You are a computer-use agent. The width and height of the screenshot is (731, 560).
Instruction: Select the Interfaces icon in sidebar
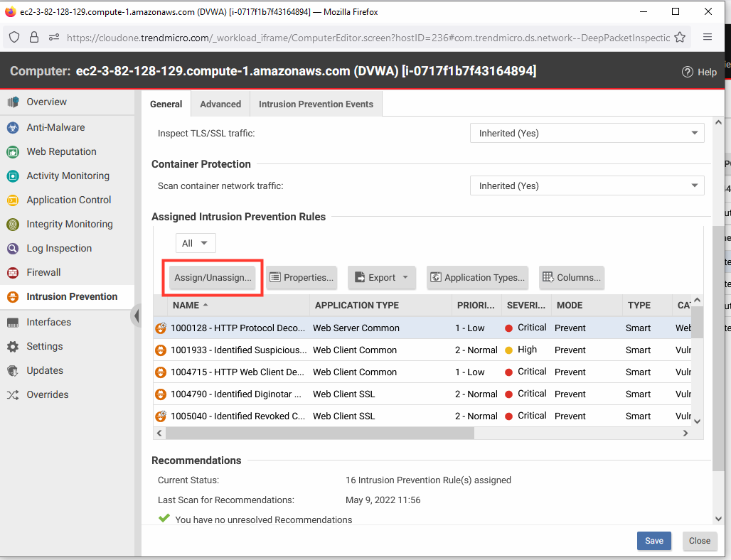(13, 323)
